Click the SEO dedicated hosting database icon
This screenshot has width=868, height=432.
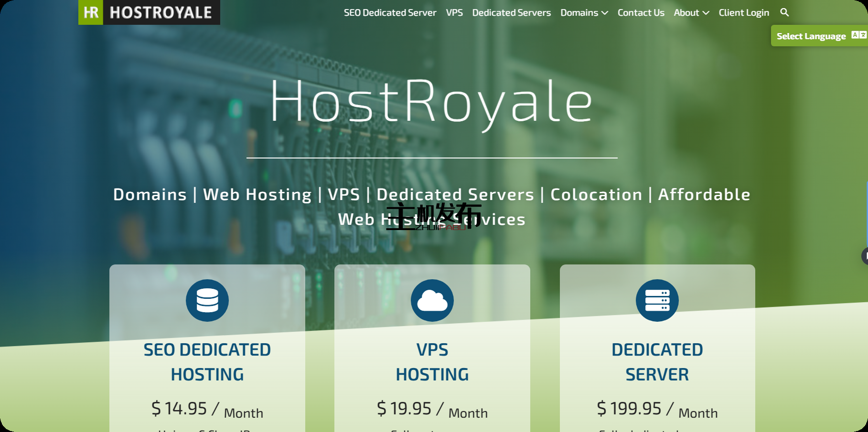207,300
